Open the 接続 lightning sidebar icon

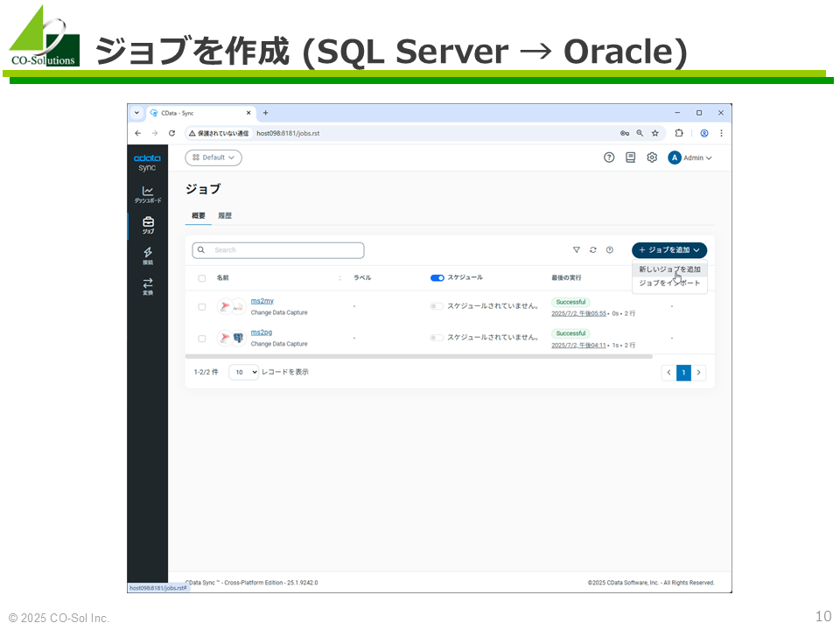click(148, 255)
